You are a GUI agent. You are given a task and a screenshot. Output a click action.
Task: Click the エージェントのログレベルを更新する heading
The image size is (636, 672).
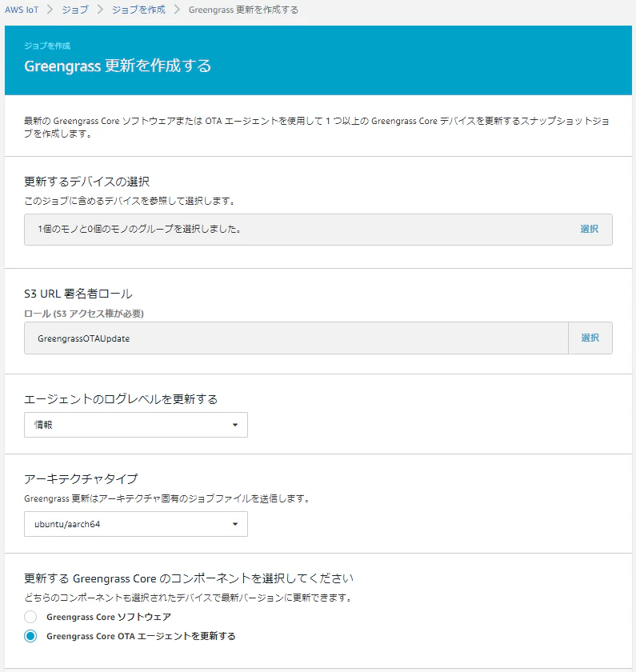coord(121,399)
